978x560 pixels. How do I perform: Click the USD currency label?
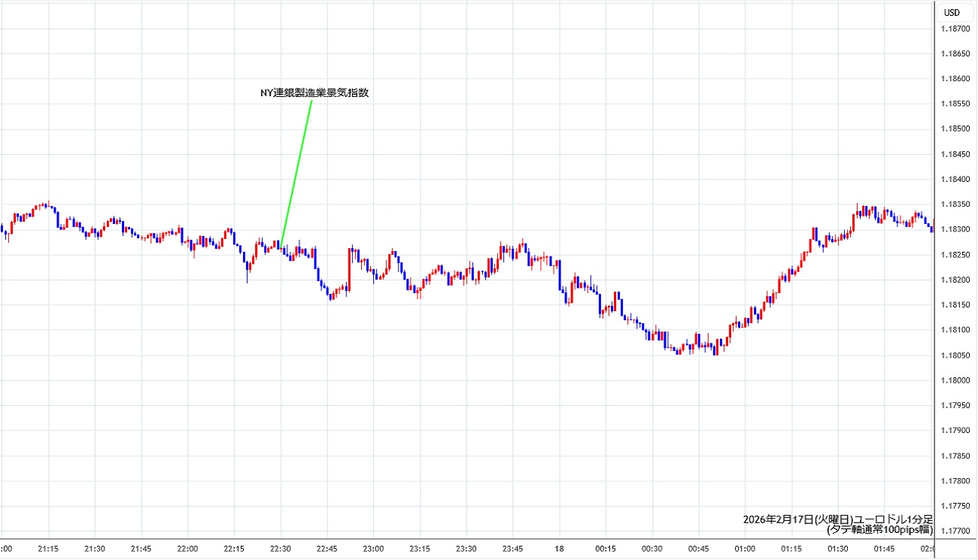coord(952,12)
